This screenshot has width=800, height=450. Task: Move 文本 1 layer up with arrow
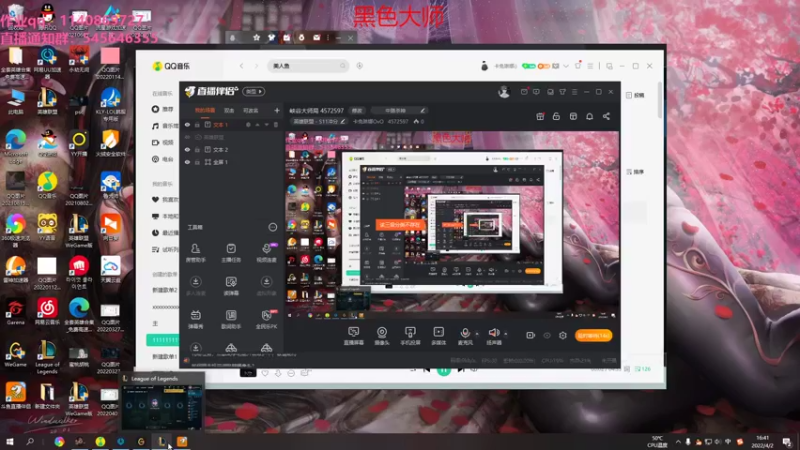258,124
